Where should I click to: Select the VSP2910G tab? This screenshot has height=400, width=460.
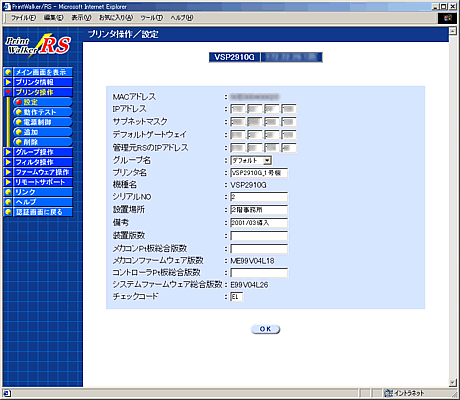point(234,57)
